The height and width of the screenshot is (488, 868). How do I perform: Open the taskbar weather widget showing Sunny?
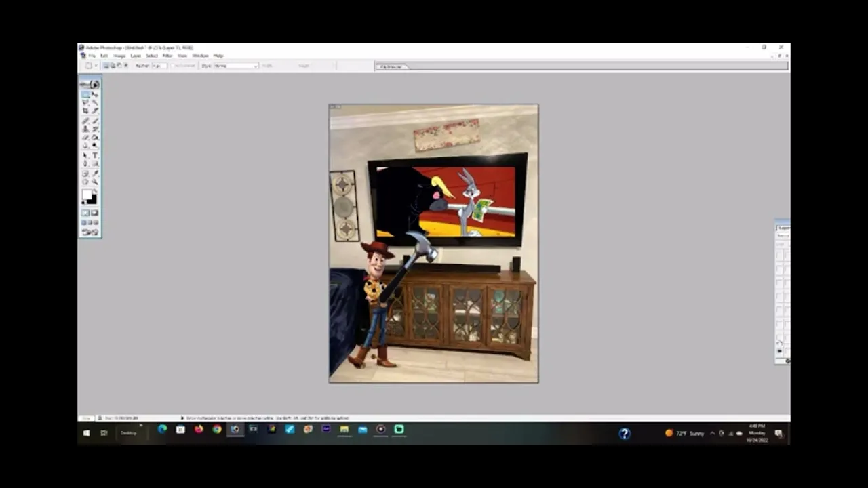coord(684,433)
